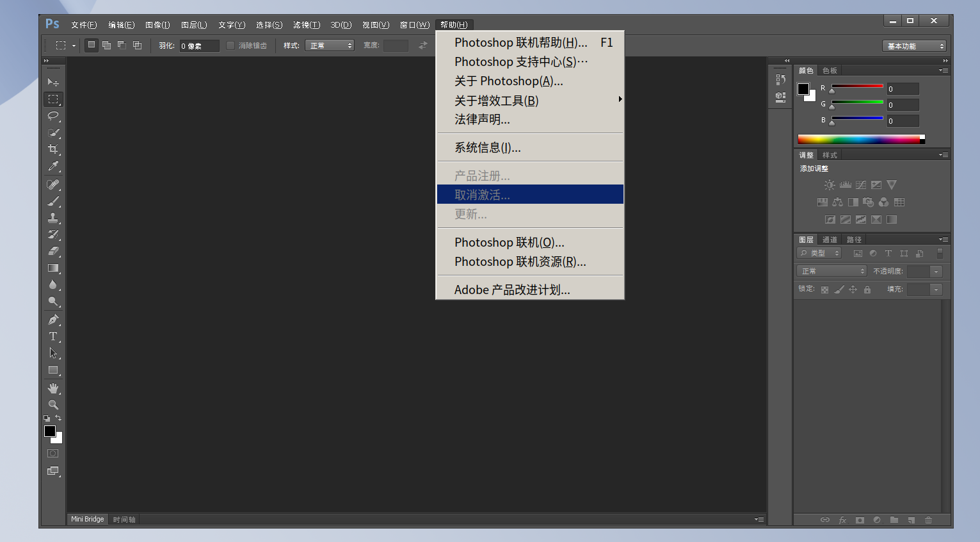Open the History panel icon
Viewport: 980px width, 542px height.
[x=780, y=80]
